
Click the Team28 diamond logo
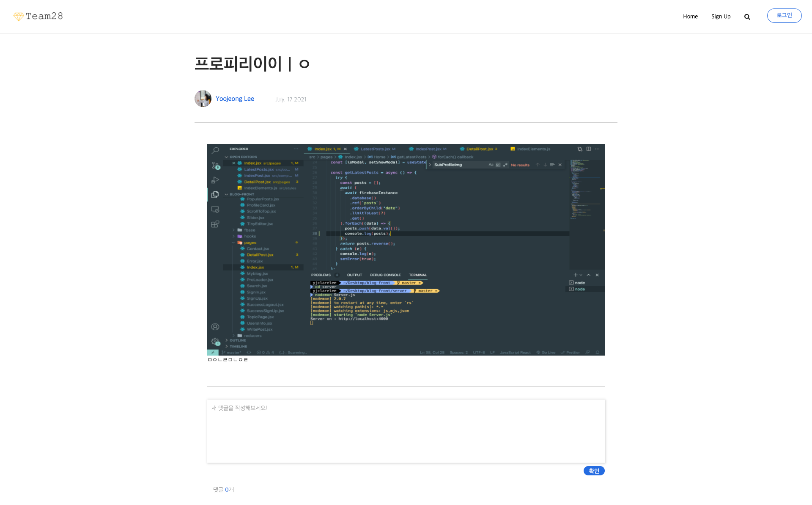click(x=19, y=17)
